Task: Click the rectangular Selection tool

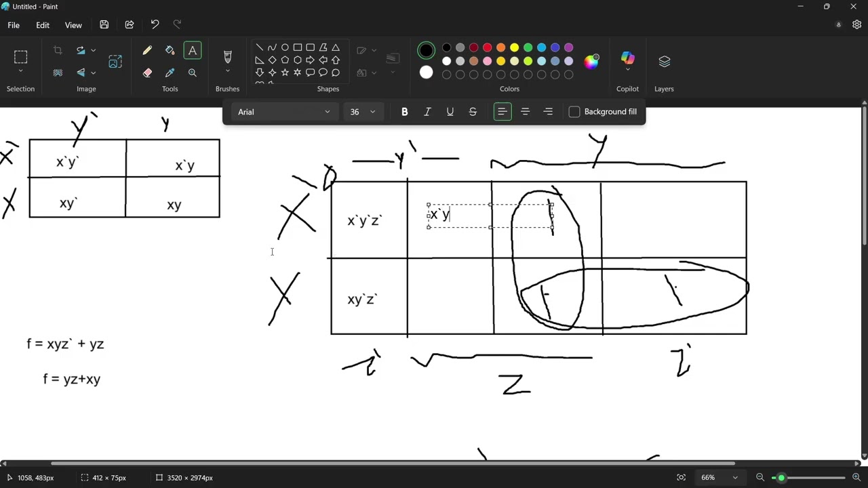Action: click(x=20, y=57)
